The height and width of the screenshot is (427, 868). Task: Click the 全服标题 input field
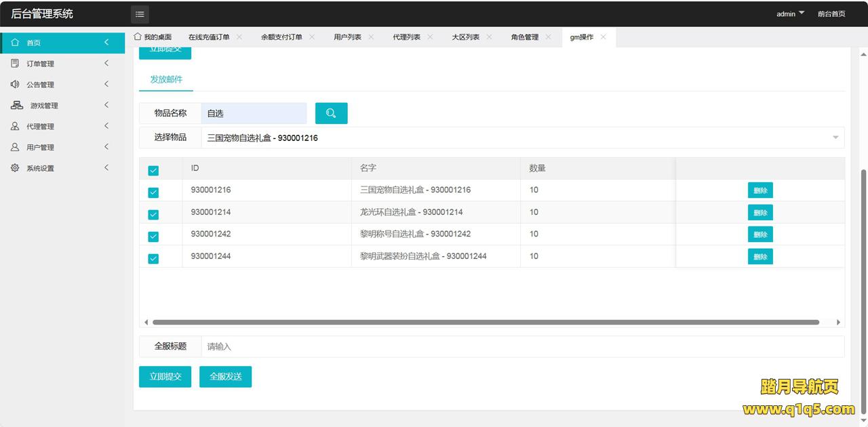point(522,346)
